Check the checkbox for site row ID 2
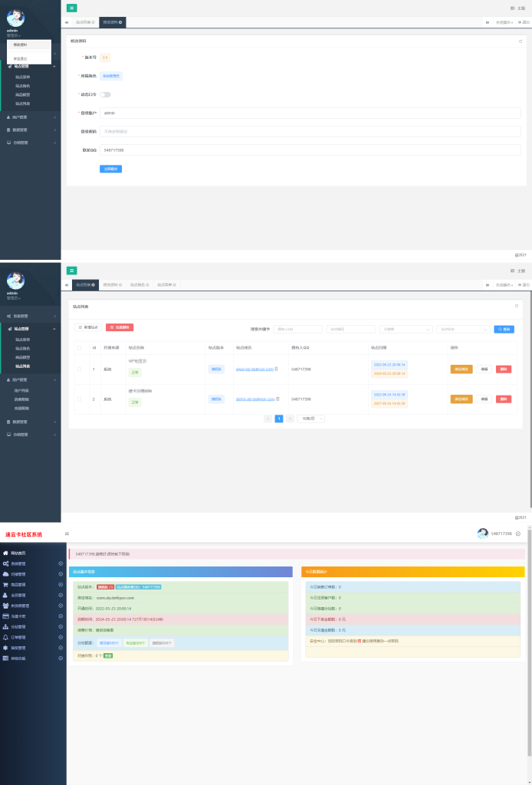 (79, 399)
